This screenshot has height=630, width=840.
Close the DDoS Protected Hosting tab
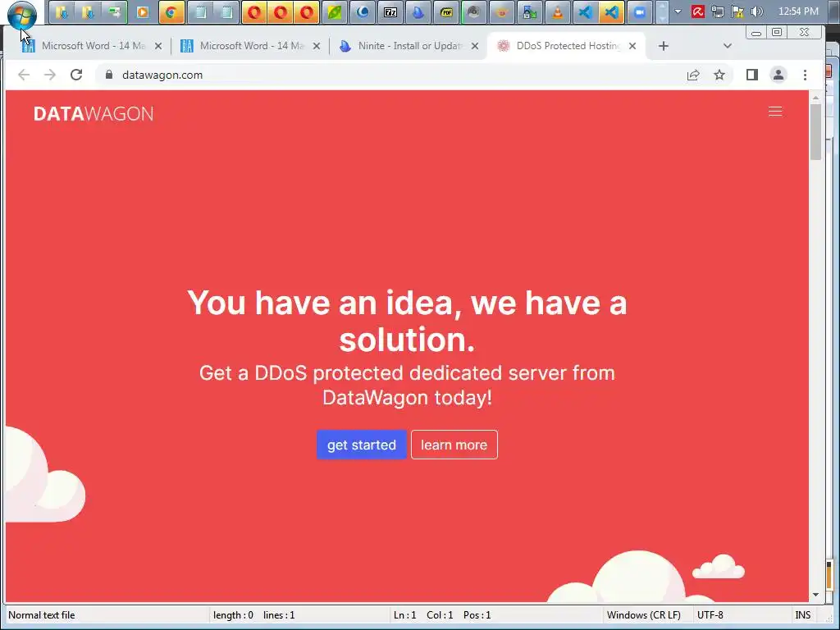632,46
